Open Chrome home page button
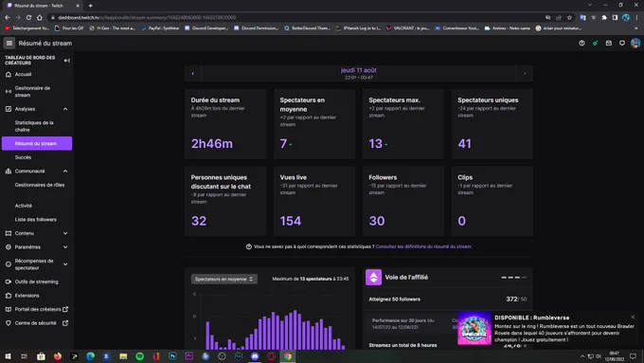 coord(40,18)
